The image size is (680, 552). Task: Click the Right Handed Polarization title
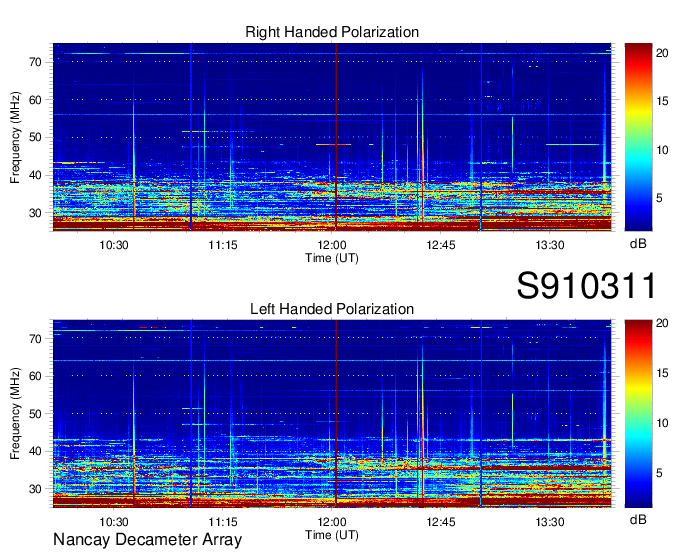(x=332, y=32)
